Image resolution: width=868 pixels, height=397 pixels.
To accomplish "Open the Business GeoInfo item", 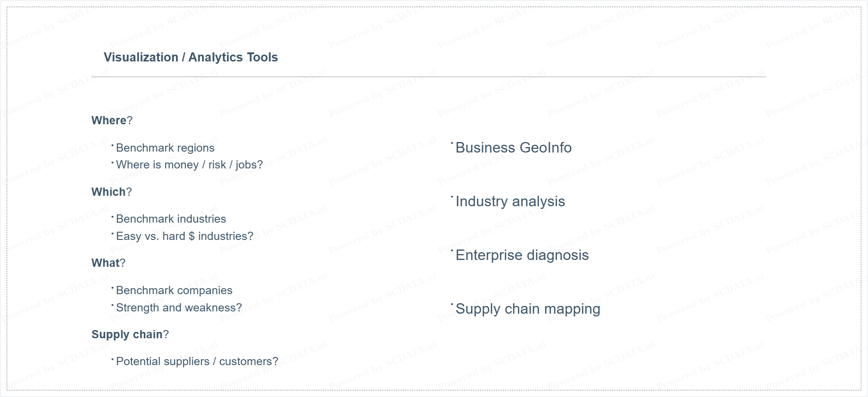I will [513, 148].
